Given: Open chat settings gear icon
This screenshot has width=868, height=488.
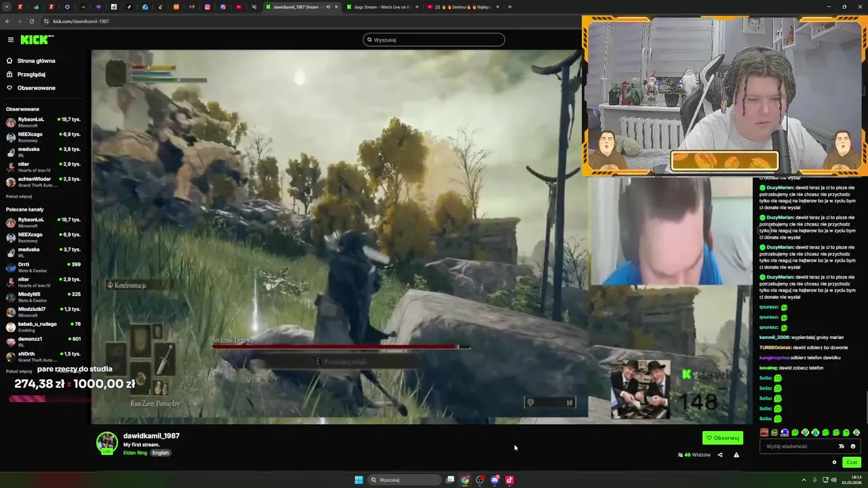Looking at the screenshot, I should click(x=834, y=462).
